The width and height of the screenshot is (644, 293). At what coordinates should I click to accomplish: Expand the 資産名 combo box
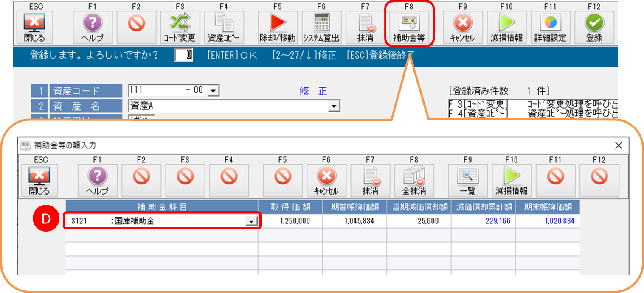[x=335, y=106]
